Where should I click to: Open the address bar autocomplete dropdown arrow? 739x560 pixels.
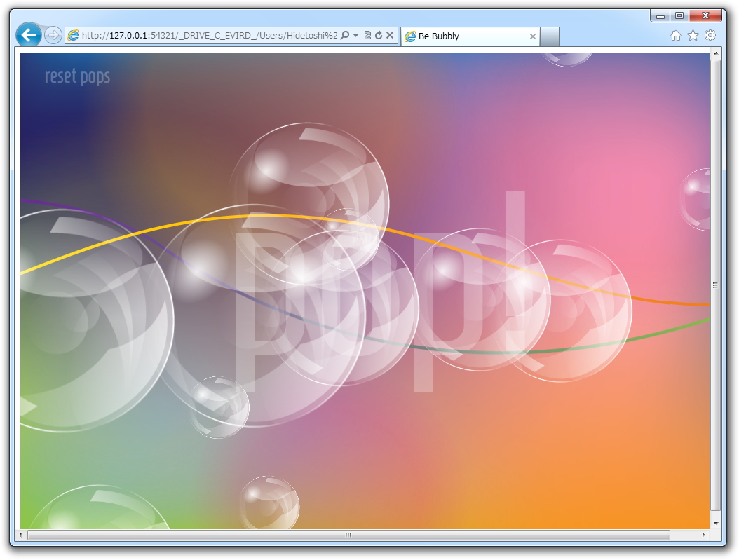356,36
